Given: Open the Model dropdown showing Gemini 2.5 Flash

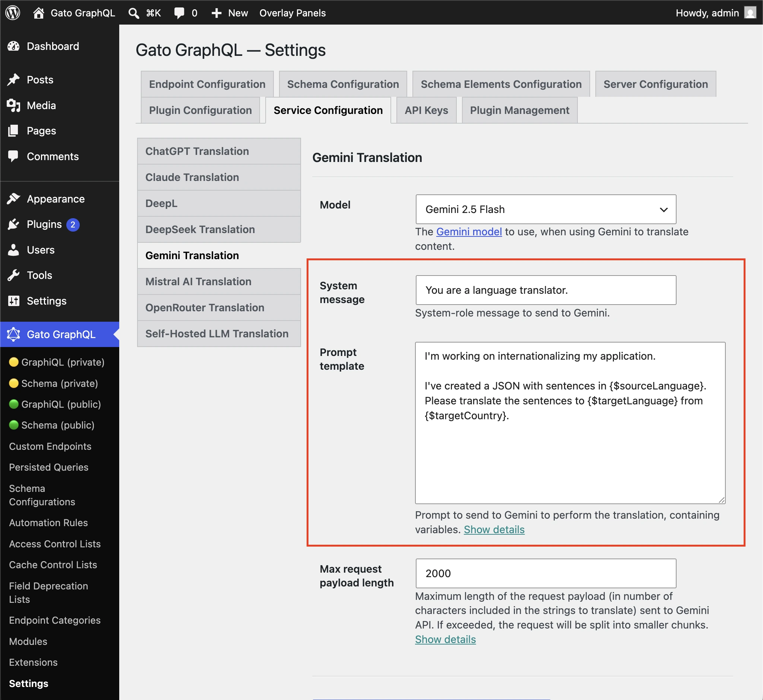Looking at the screenshot, I should [546, 209].
